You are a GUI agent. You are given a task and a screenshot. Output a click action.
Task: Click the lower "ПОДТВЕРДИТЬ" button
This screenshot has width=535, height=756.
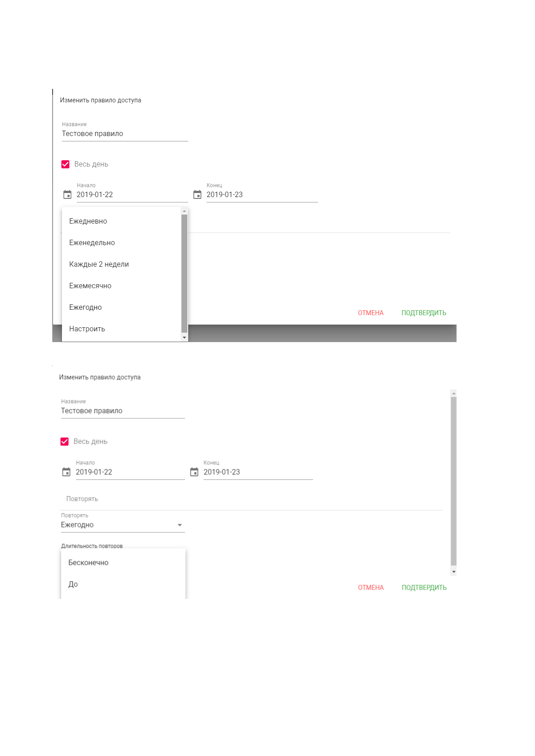[424, 588]
